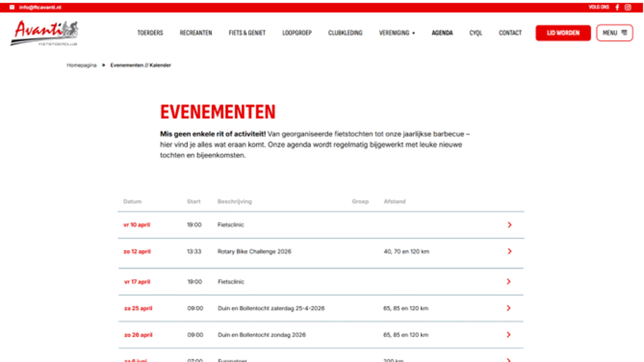
Task: Click the Avanti fietstoerclub logo
Action: pos(44,33)
